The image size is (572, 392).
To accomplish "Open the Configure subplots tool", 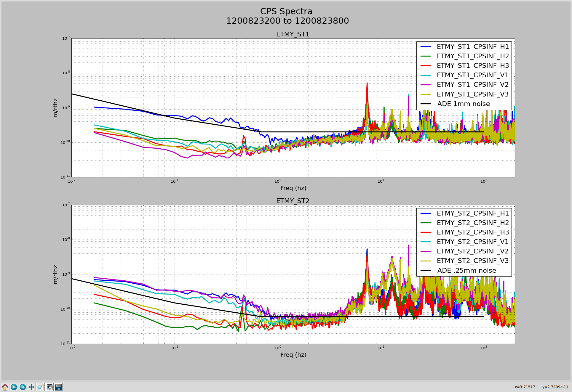I will [x=49, y=387].
